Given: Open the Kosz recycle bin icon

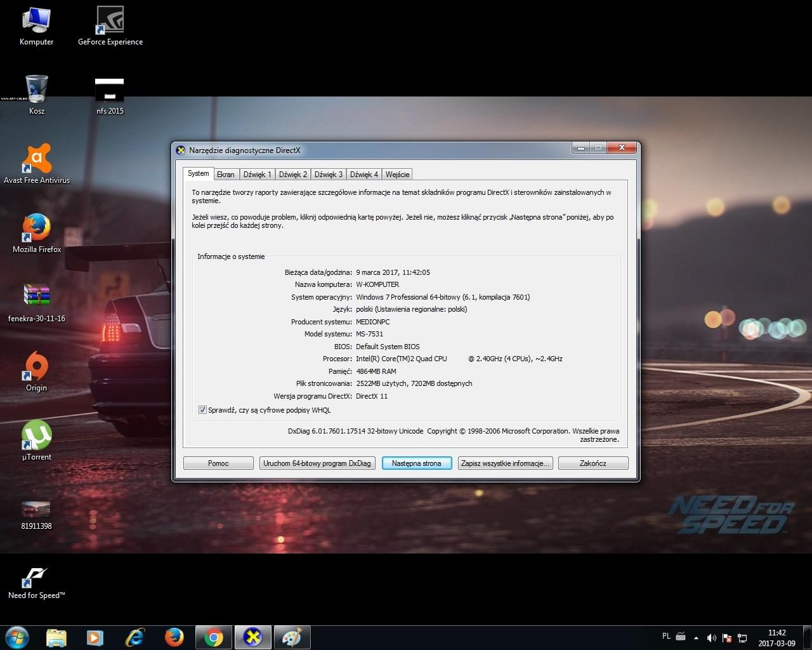Looking at the screenshot, I should pyautogui.click(x=36, y=90).
